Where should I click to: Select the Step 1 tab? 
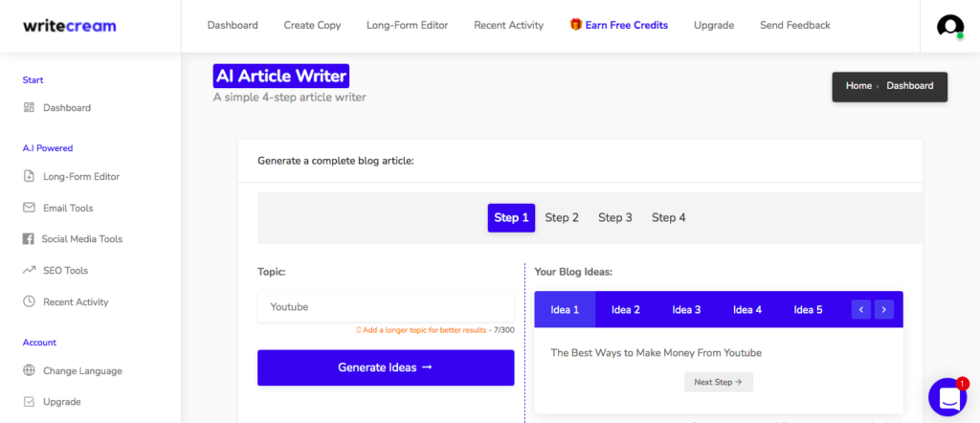[511, 217]
